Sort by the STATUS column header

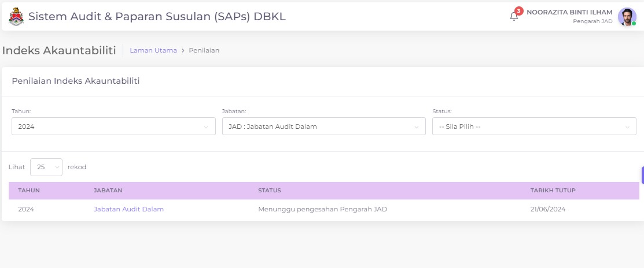(x=269, y=190)
